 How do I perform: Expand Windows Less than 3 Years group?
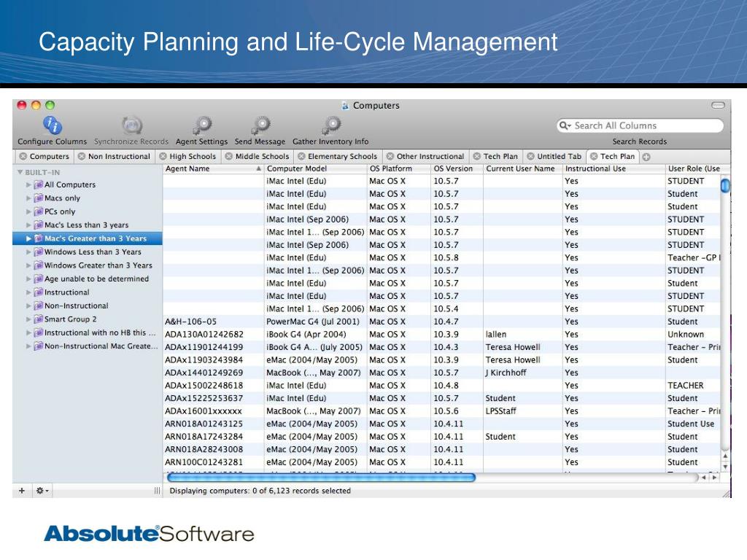click(x=28, y=252)
